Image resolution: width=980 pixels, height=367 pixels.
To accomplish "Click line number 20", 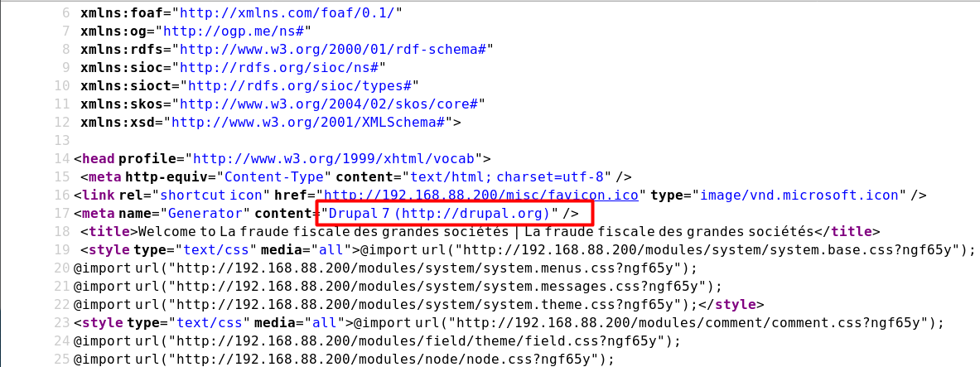I will point(62,268).
